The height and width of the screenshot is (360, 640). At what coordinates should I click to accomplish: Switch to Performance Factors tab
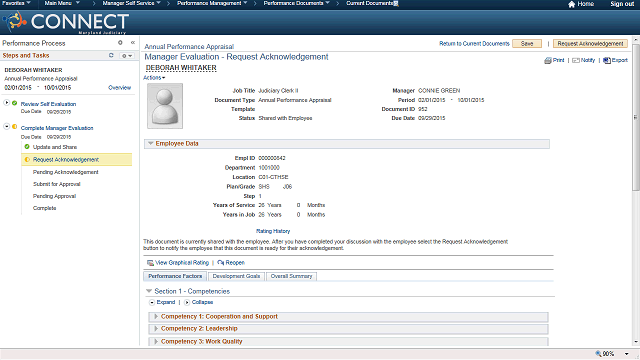tap(175, 276)
